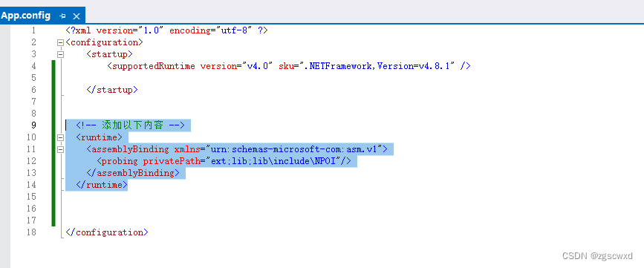Click the closing runtime tag

[x=102, y=185]
